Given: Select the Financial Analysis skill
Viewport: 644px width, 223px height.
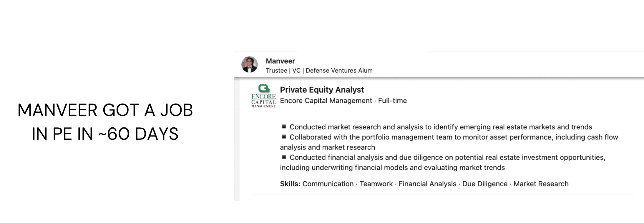Looking at the screenshot, I should tap(427, 184).
